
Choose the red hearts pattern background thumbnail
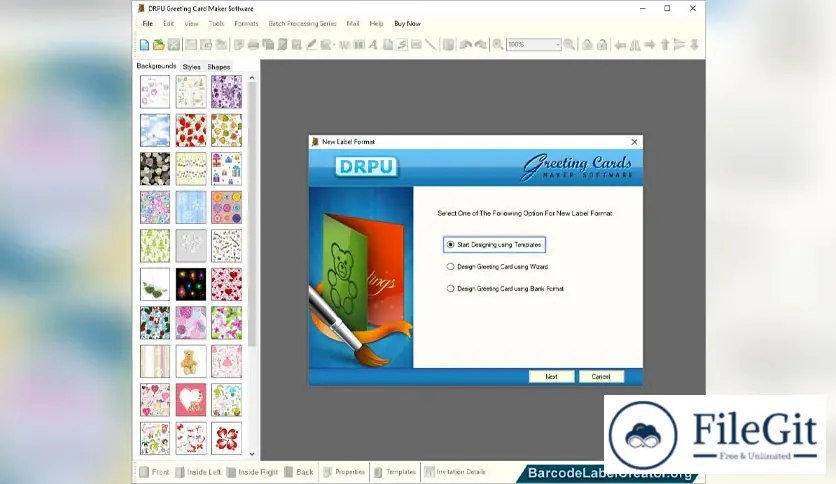click(x=226, y=284)
